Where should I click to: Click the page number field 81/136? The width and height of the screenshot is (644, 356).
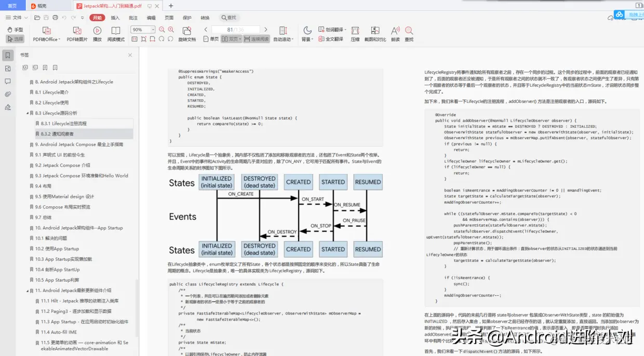pos(235,30)
